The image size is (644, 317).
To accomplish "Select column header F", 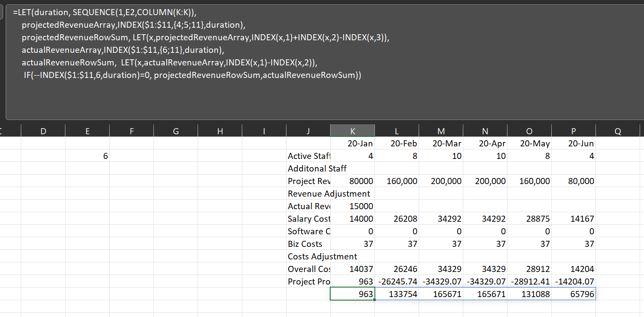I will (x=131, y=131).
